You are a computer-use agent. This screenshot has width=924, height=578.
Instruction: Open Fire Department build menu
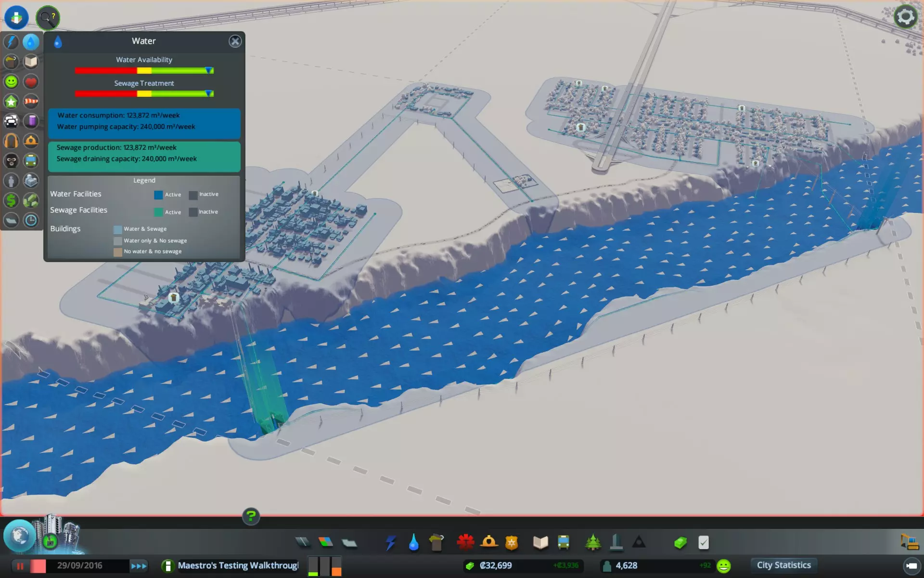489,542
